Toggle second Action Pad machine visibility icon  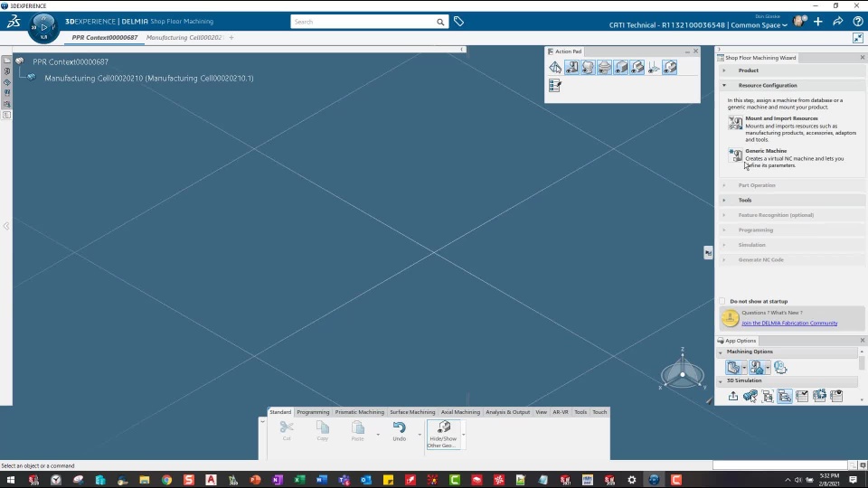tap(571, 68)
